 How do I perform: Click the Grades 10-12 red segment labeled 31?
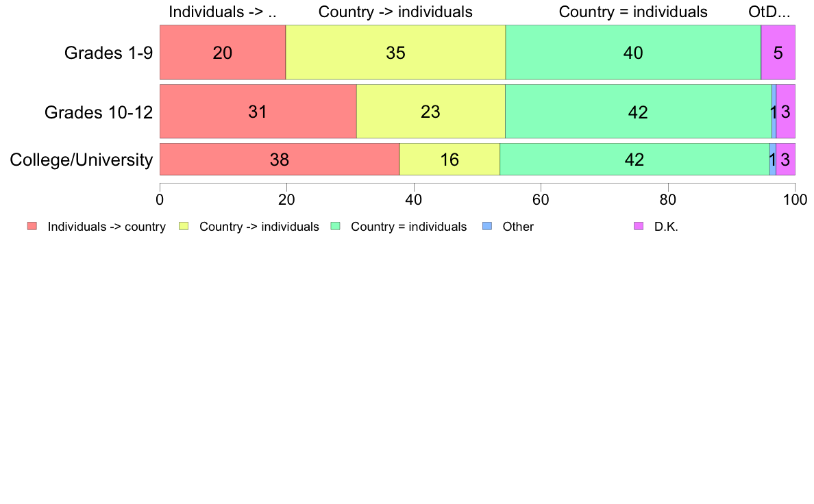[258, 112]
